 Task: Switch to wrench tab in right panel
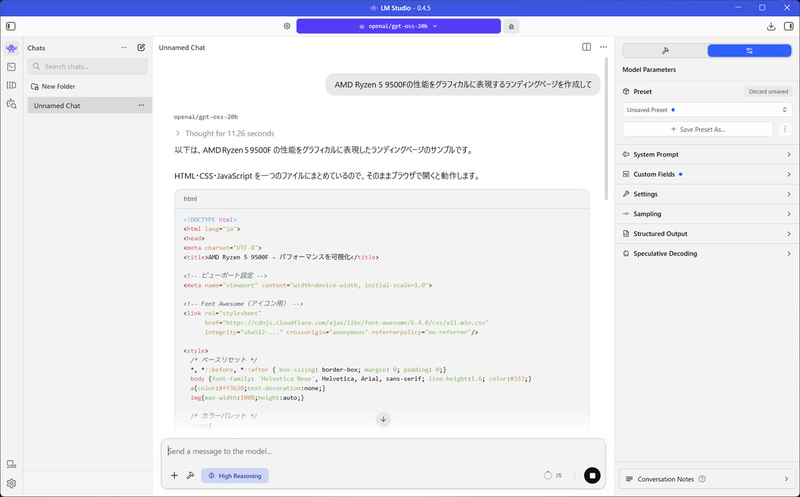tap(665, 51)
